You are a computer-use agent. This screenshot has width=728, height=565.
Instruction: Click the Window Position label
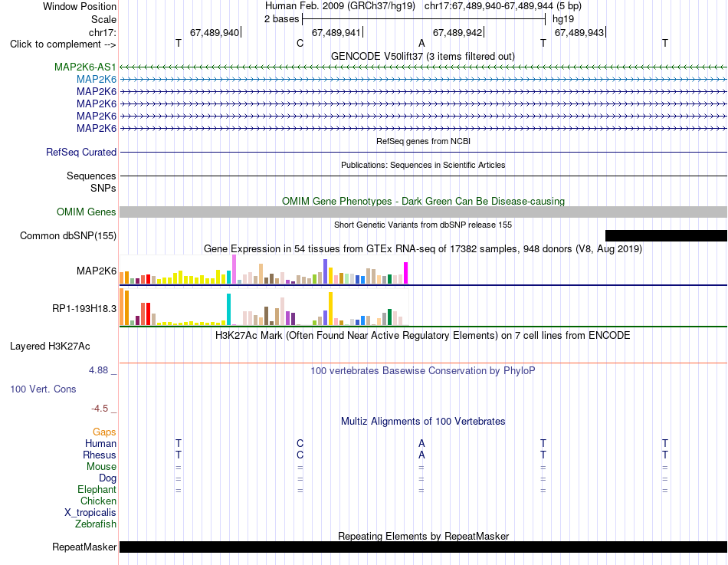(x=80, y=6)
